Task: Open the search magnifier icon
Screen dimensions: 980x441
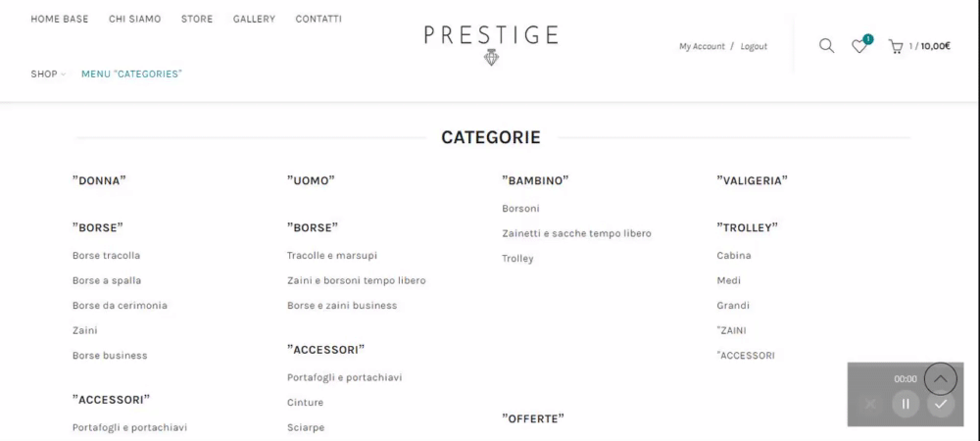Action: pyautogui.click(x=826, y=46)
